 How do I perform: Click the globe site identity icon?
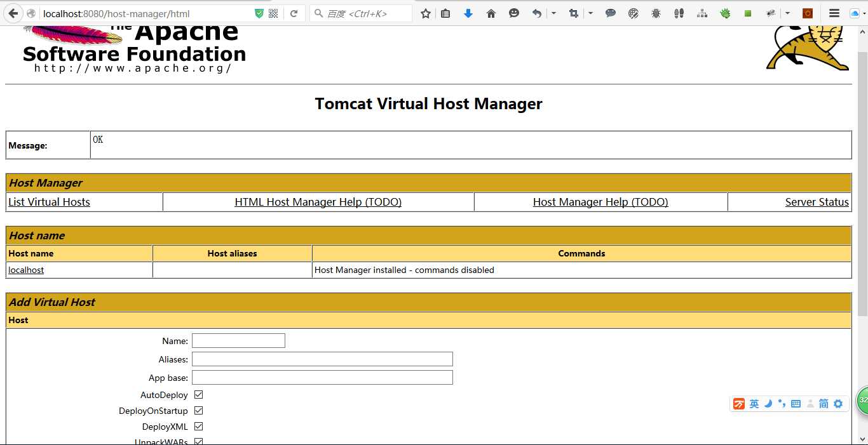(x=31, y=13)
